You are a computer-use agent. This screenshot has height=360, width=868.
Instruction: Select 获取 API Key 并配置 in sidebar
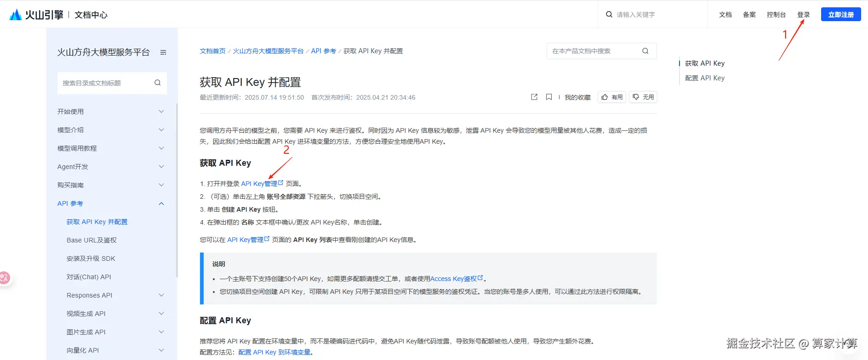pyautogui.click(x=97, y=222)
